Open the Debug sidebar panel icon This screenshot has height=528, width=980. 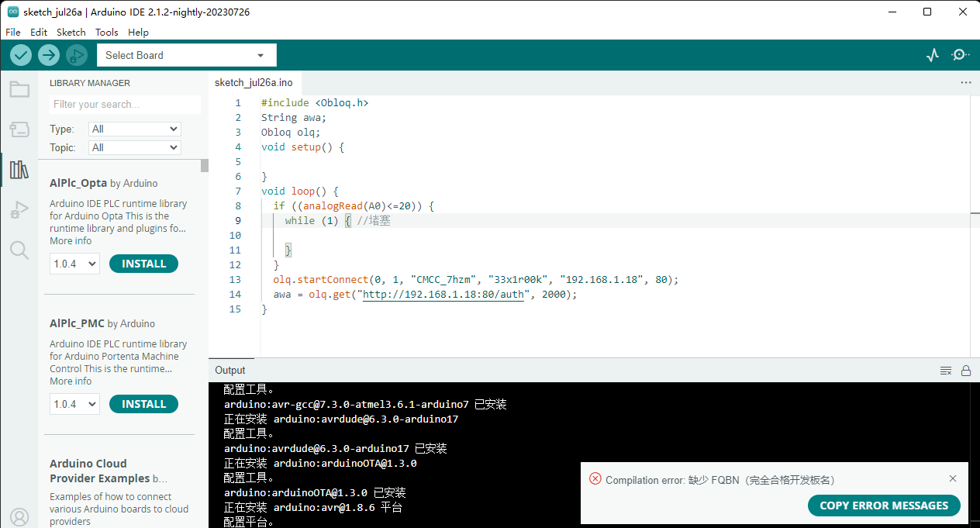[x=19, y=210]
